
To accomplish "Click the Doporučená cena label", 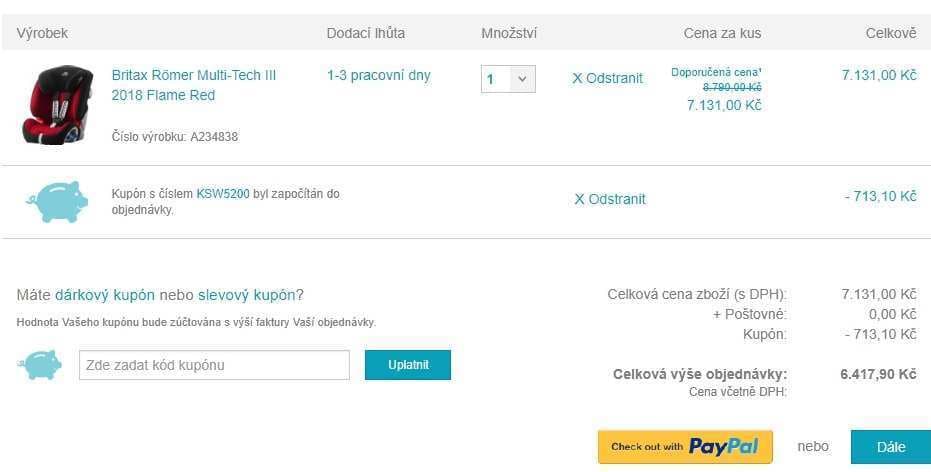I will [716, 72].
